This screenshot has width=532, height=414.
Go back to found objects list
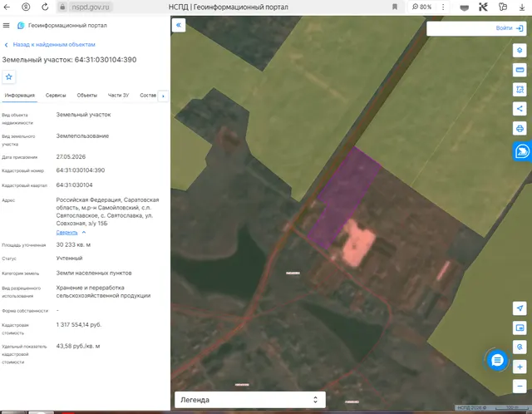54,44
